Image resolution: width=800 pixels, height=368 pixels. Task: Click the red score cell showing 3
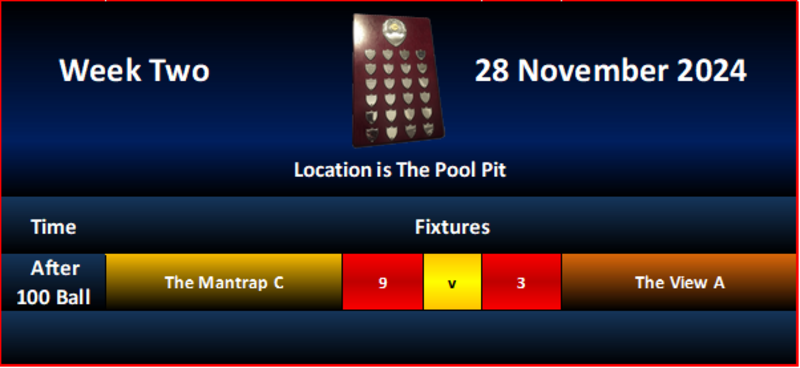(521, 282)
